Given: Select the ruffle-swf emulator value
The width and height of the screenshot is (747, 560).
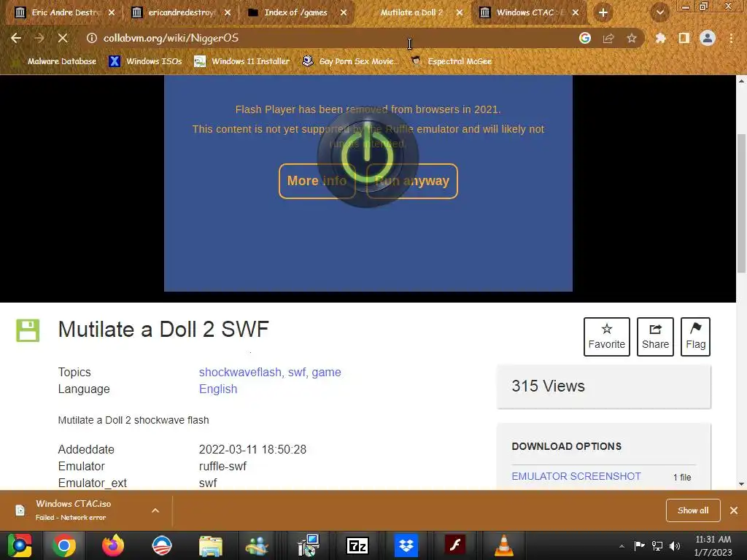Looking at the screenshot, I should 222,466.
